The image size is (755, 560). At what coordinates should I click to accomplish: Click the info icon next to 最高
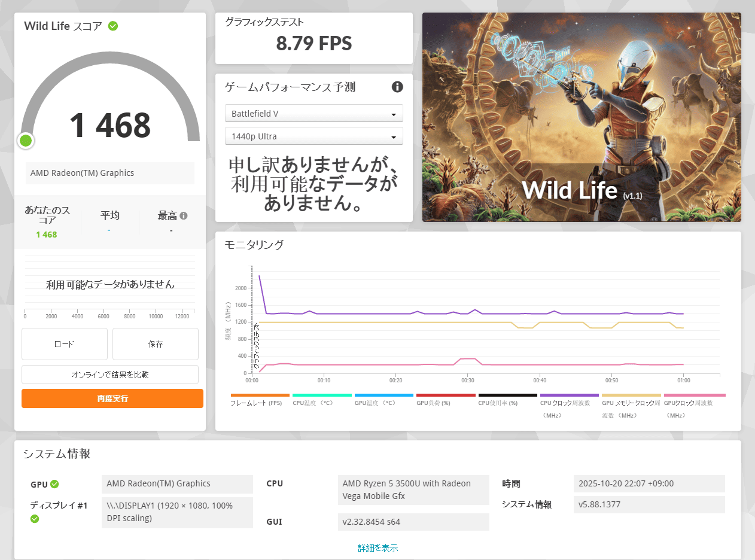[x=184, y=216]
